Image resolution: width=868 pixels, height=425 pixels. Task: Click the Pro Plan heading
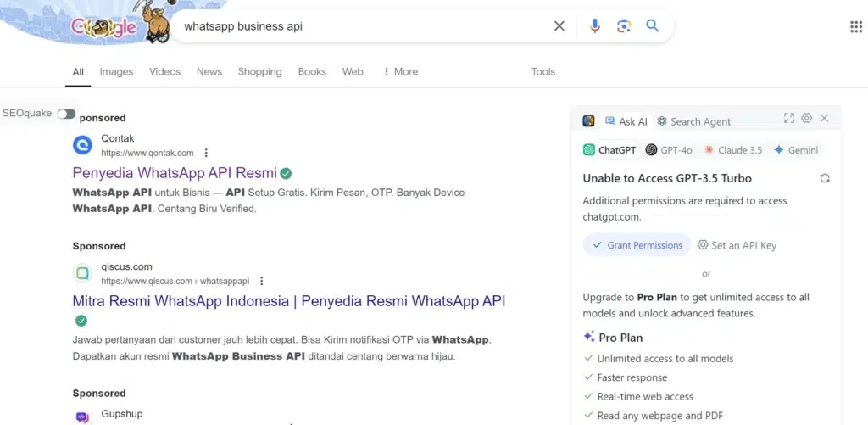point(613,337)
